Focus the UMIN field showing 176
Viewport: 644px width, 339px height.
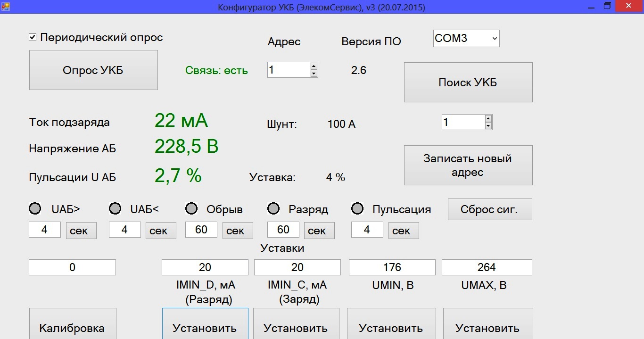click(x=392, y=267)
